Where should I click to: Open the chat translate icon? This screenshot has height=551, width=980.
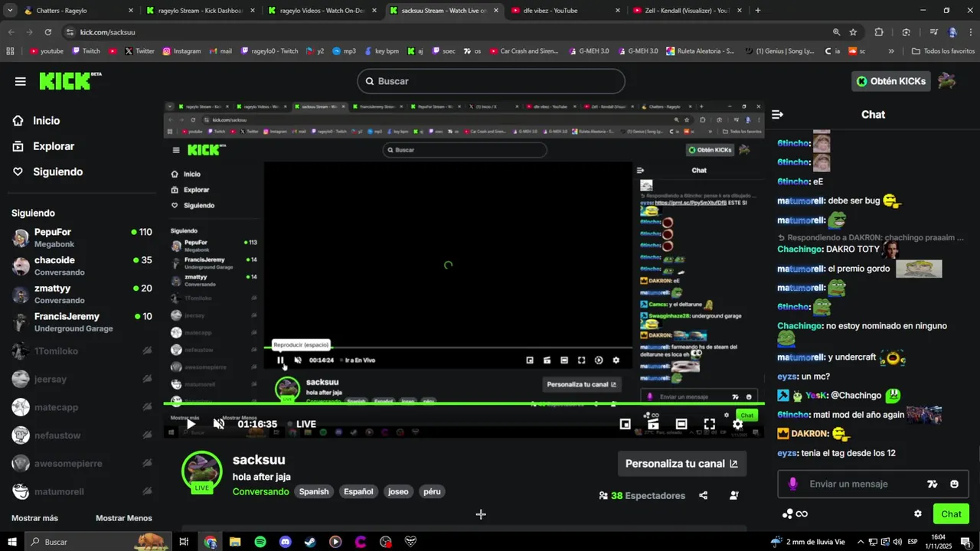pos(932,484)
